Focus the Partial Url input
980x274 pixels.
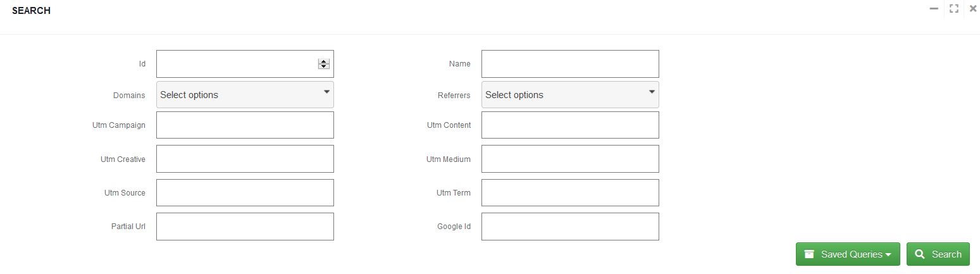coord(245,227)
